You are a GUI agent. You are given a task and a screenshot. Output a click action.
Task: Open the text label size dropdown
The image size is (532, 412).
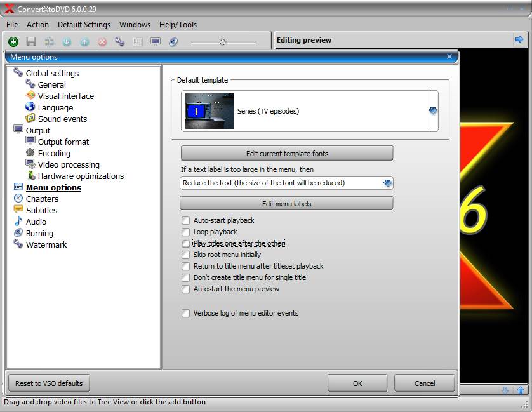[387, 183]
